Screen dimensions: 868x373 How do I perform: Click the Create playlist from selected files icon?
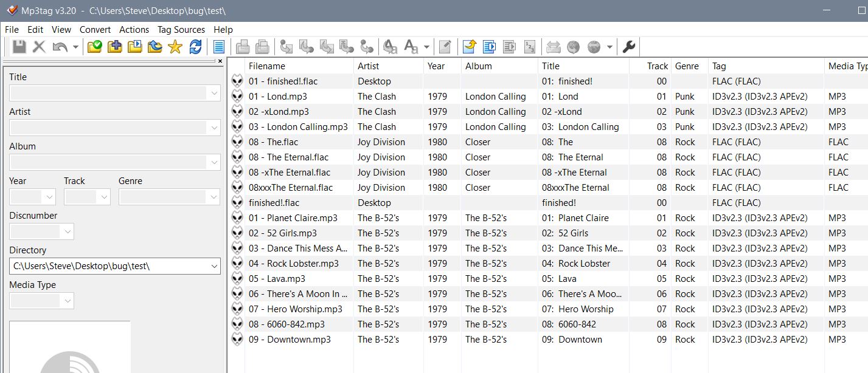coord(509,47)
